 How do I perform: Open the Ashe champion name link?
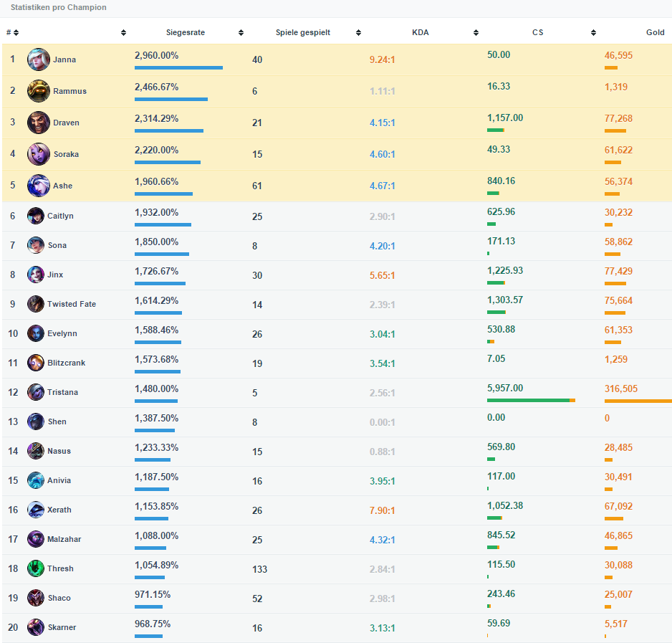coord(63,186)
